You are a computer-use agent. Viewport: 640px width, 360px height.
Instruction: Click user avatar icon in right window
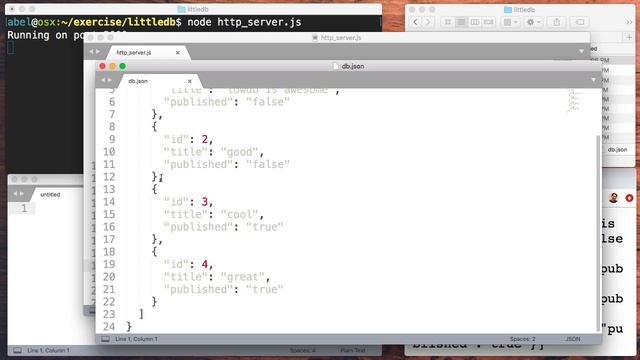pyautogui.click(x=613, y=198)
